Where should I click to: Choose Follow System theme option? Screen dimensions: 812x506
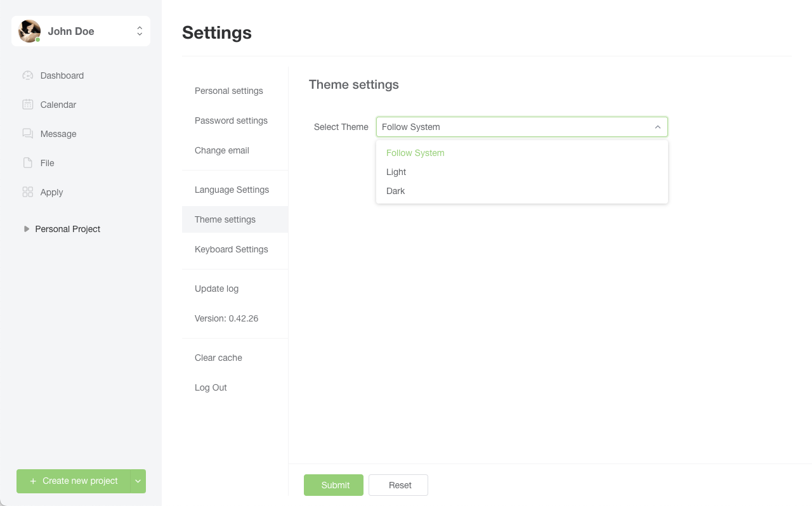click(521, 153)
